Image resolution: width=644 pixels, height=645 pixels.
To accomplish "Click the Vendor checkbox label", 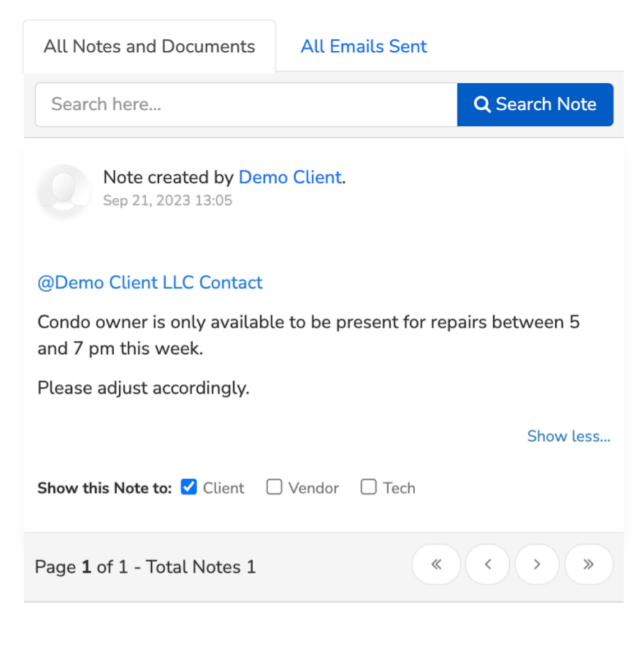I will click(313, 488).
